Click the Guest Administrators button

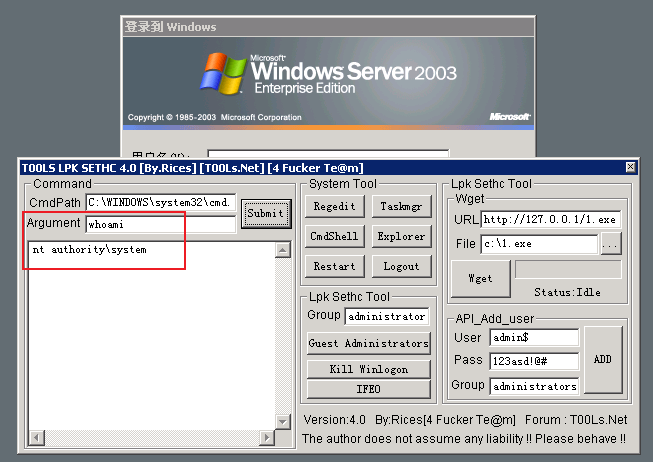369,343
